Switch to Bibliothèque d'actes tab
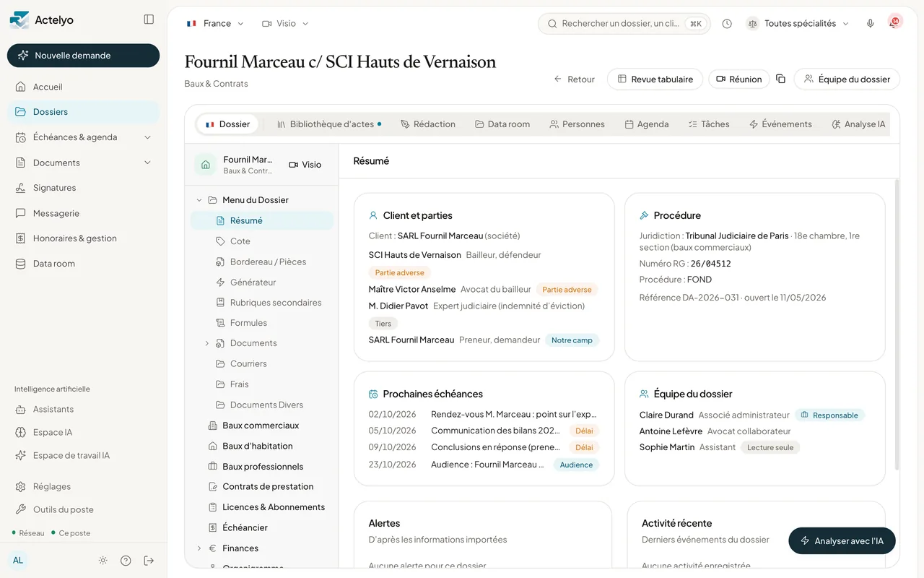Viewport: 924px width, 578px height. tap(329, 124)
